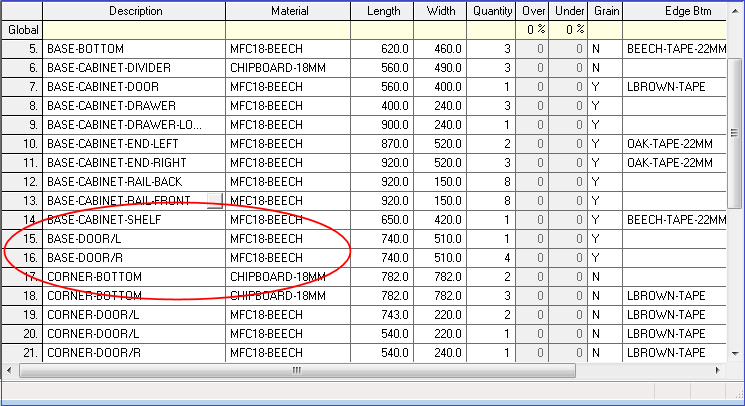Click the BASE-CABINET-SHELF description cell
This screenshot has height=406, width=745.
click(134, 220)
